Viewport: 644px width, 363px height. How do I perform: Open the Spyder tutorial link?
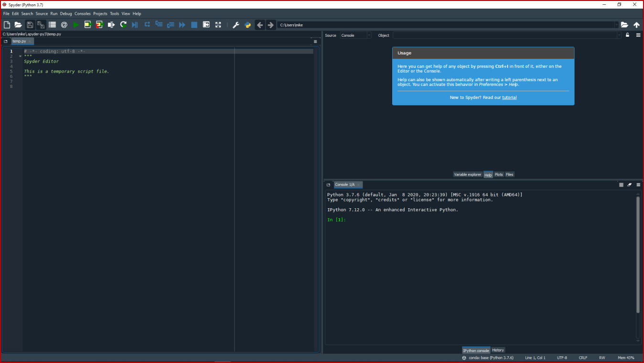pyautogui.click(x=509, y=97)
